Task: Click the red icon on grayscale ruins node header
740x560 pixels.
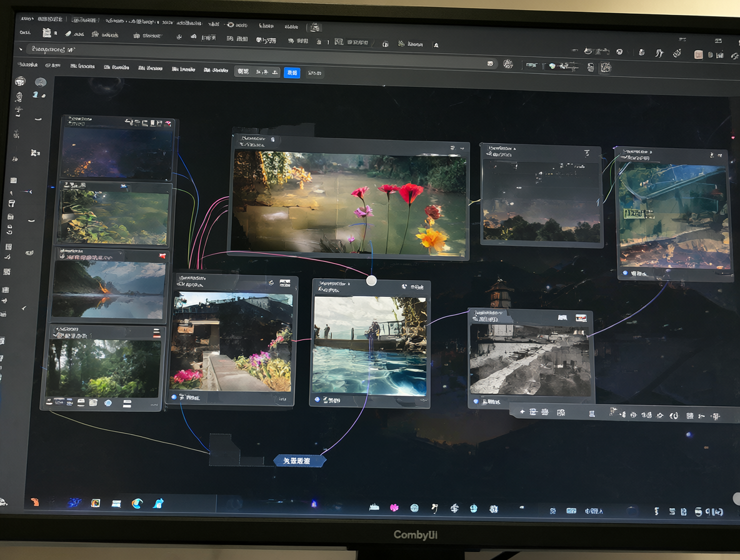Action: click(x=581, y=317)
